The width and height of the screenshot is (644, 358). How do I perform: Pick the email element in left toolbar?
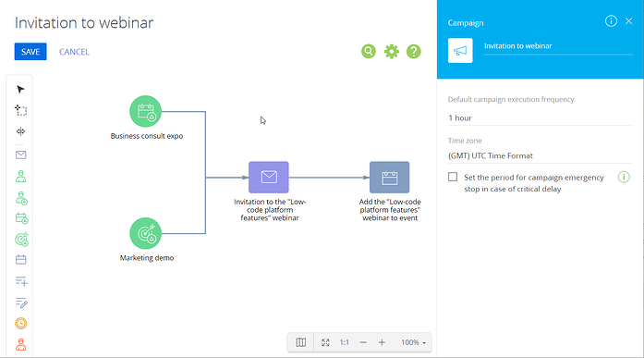tap(21, 155)
